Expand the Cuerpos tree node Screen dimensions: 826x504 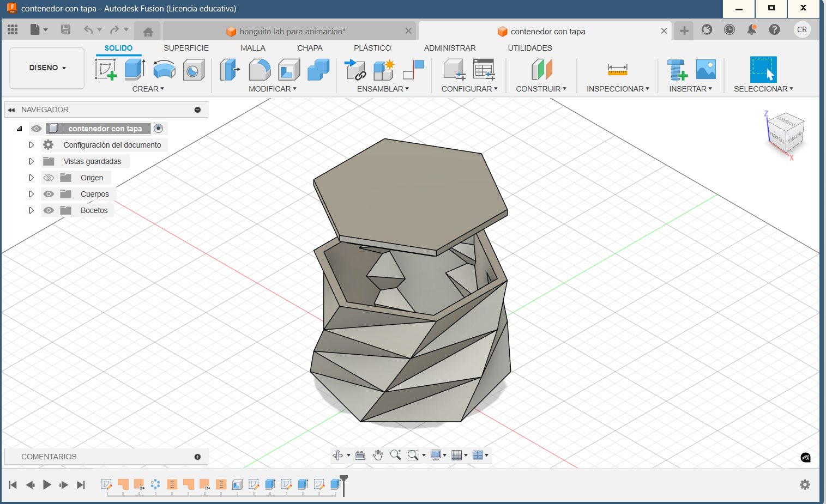pyautogui.click(x=31, y=194)
